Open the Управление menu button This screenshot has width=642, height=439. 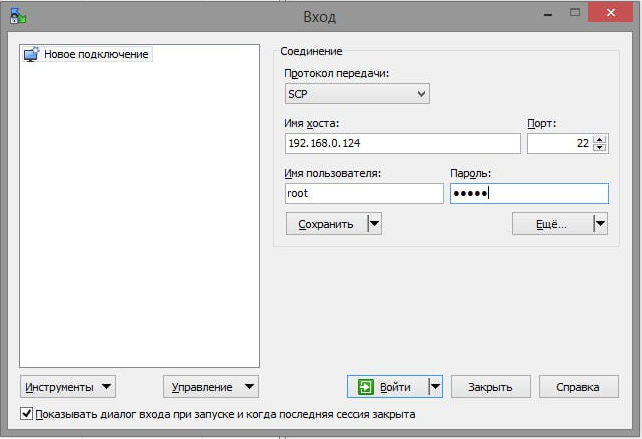click(x=210, y=387)
